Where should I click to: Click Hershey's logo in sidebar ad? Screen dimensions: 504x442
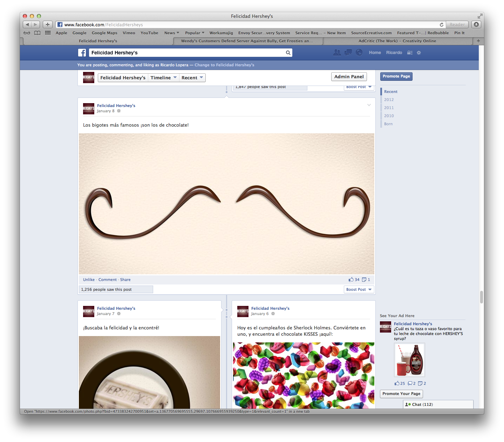pyautogui.click(x=386, y=327)
